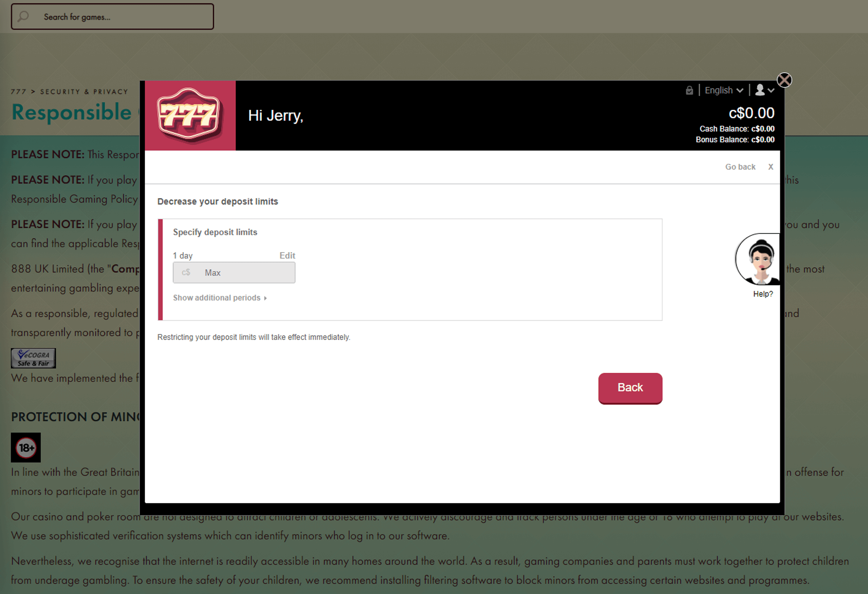Click the 1 day deposit limit field
The width and height of the screenshot is (868, 594).
[x=234, y=273]
